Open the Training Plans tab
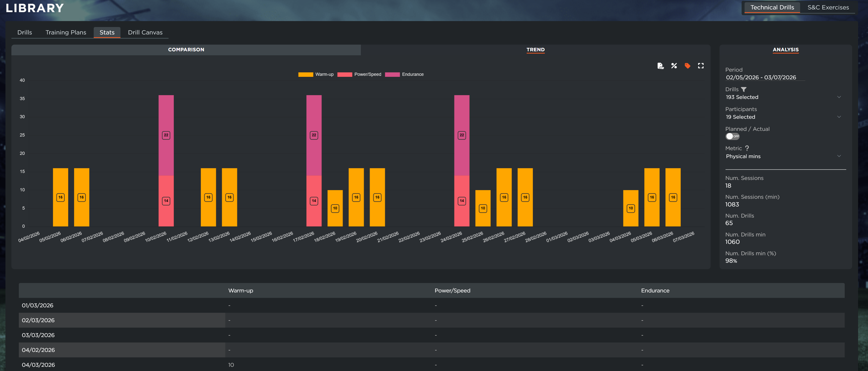 (66, 32)
